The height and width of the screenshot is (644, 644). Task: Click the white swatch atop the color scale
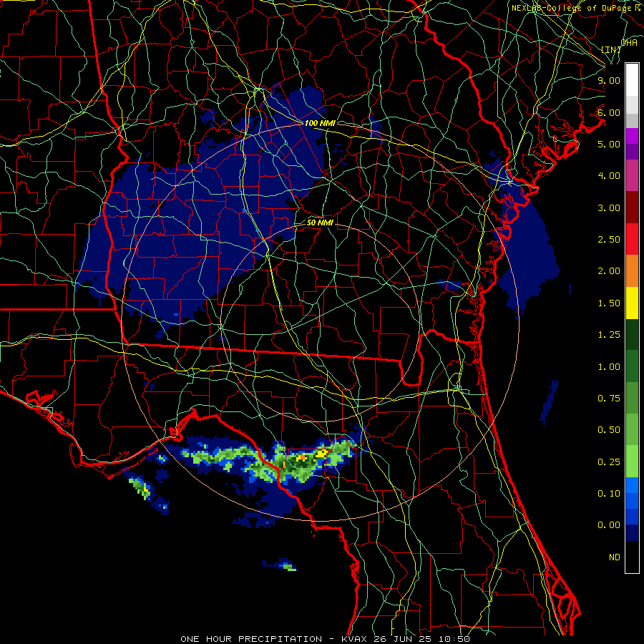632,80
